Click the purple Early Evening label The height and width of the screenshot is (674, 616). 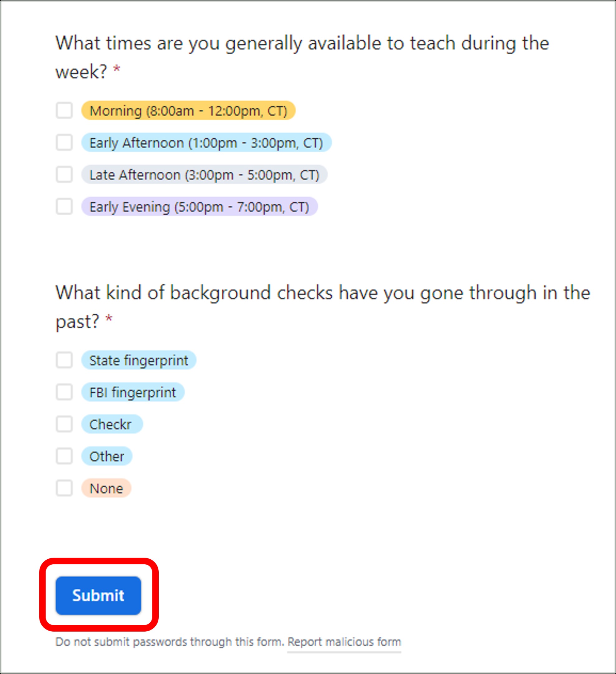tap(199, 206)
